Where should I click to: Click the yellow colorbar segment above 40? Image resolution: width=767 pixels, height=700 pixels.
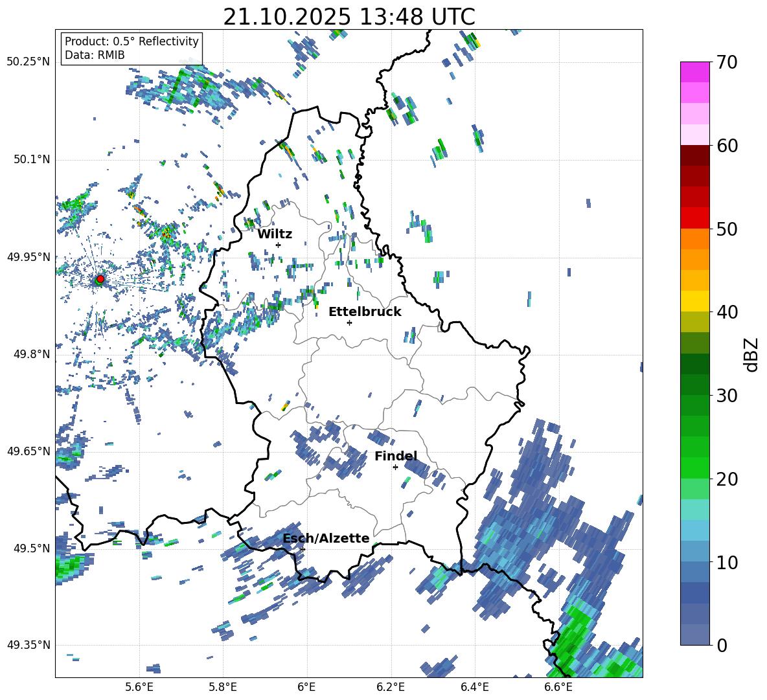pyautogui.click(x=694, y=301)
